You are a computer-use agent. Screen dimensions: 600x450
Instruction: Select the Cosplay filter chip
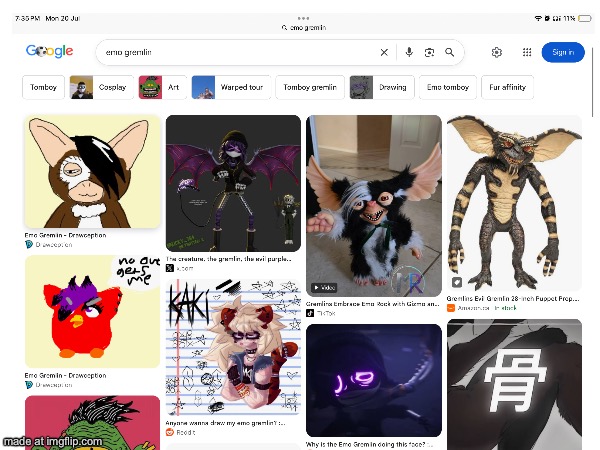[x=102, y=87]
